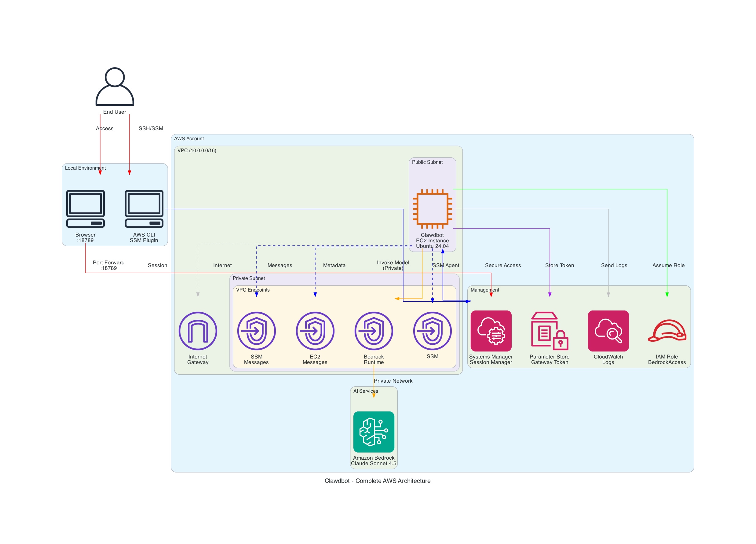756x544 pixels.
Task: Click the diagram title Clawdbot Complete AWS Architecture
Action: coord(377,481)
